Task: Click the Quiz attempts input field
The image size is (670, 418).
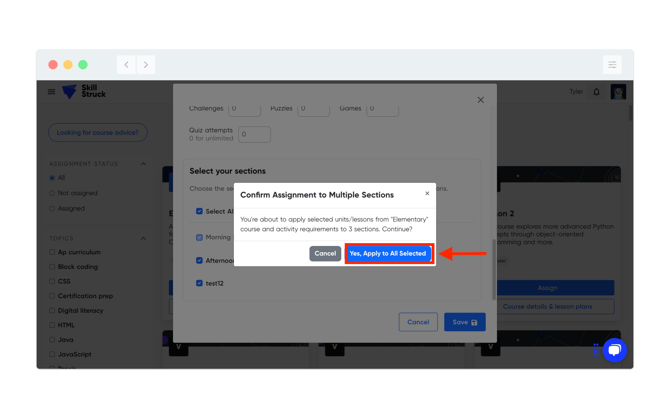Action: [254, 134]
